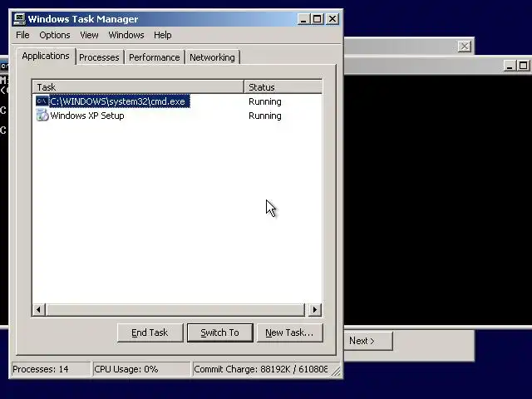Click the End Task button
This screenshot has height=399, width=532.
[x=150, y=332]
